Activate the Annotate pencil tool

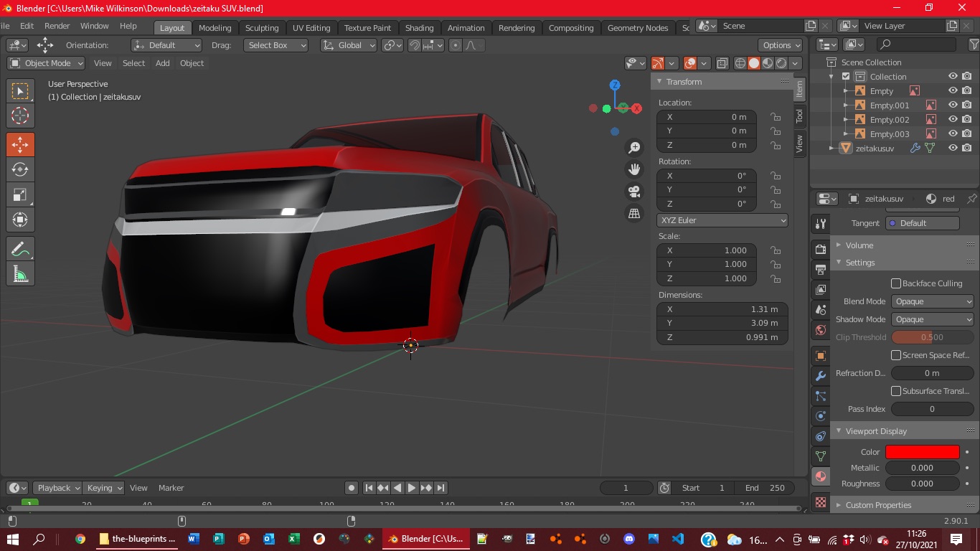coord(20,249)
